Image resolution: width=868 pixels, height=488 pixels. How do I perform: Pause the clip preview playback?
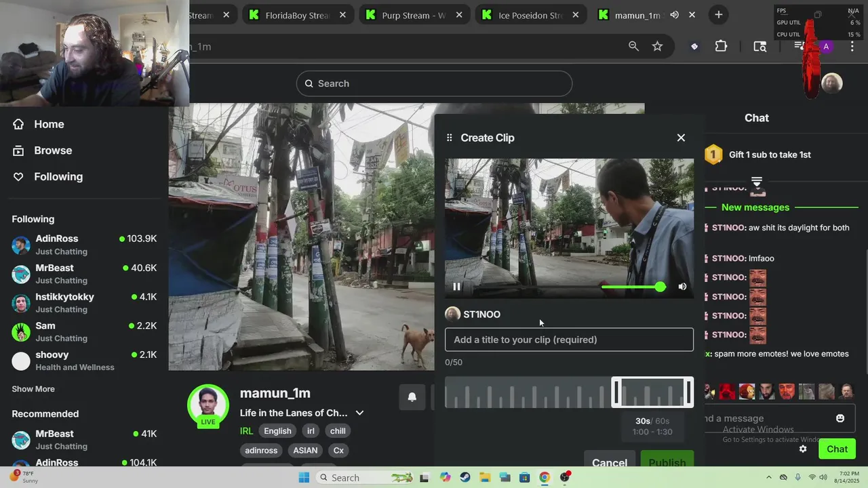click(x=456, y=287)
